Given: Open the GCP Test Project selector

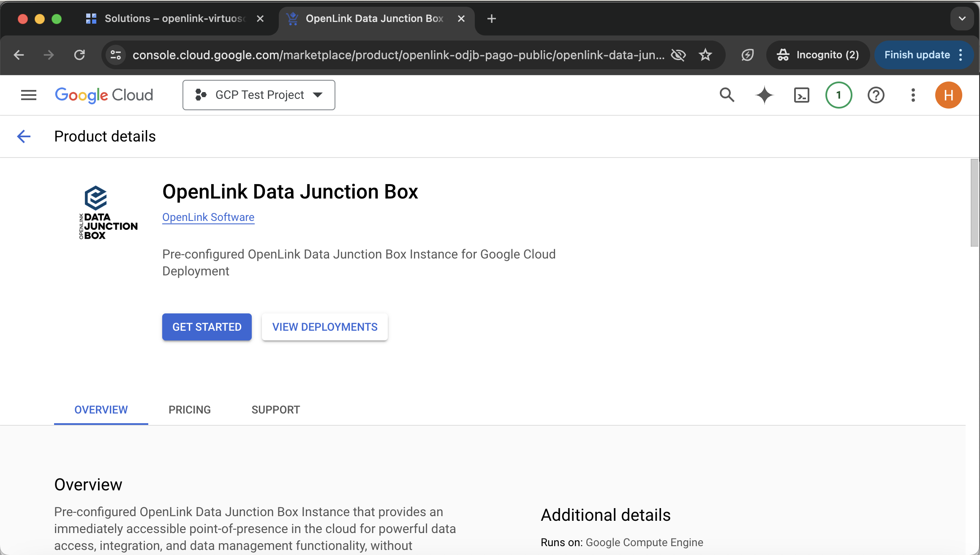Looking at the screenshot, I should [259, 95].
